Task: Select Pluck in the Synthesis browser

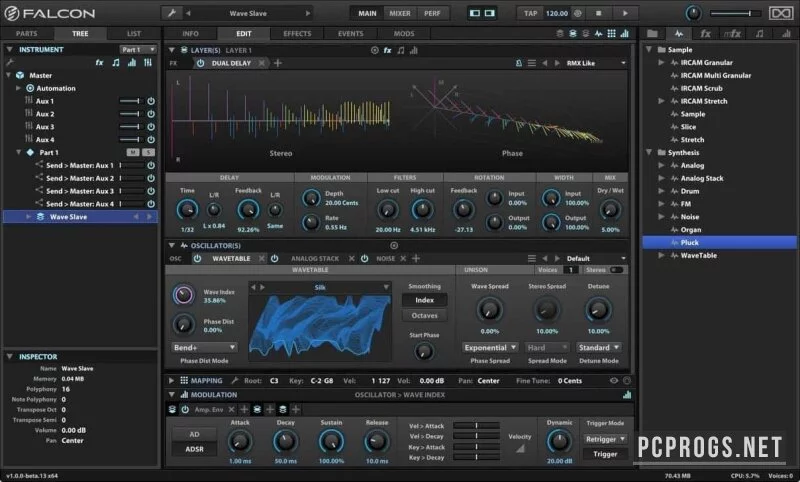Action: 719,242
